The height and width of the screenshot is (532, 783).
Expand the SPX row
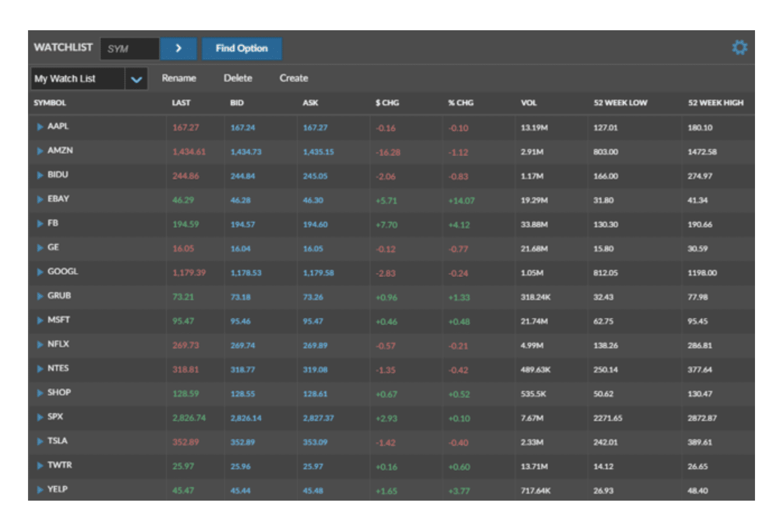(x=40, y=417)
